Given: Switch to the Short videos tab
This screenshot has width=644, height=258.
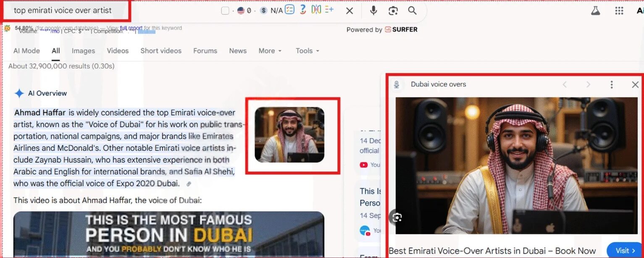Looking at the screenshot, I should (x=161, y=51).
